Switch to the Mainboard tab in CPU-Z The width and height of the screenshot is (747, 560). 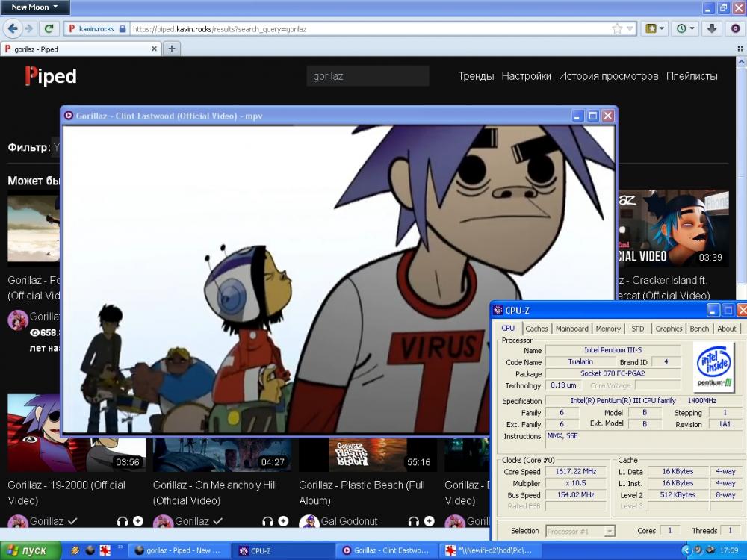pos(571,329)
